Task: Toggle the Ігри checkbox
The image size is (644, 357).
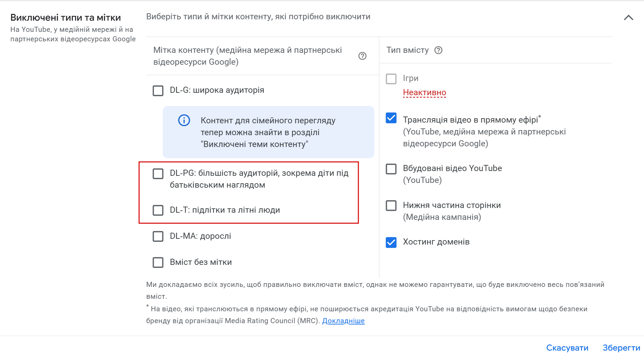Action: tap(391, 79)
